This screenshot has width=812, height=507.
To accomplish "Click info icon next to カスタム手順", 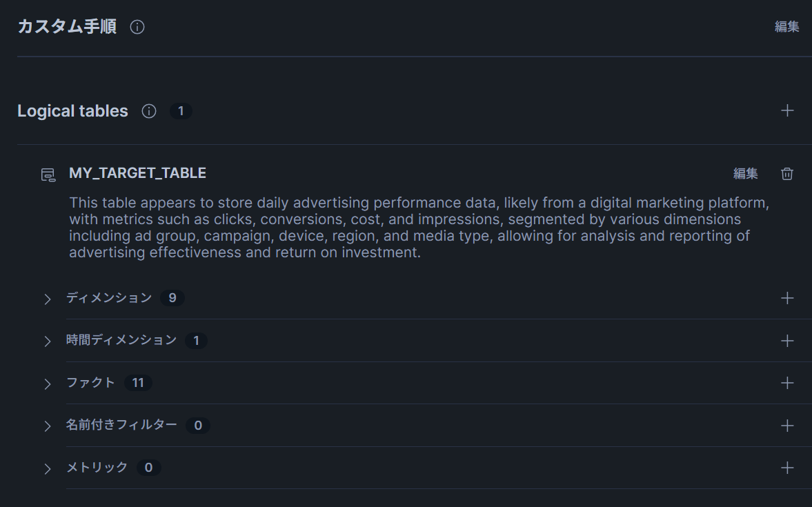I will [x=137, y=28].
